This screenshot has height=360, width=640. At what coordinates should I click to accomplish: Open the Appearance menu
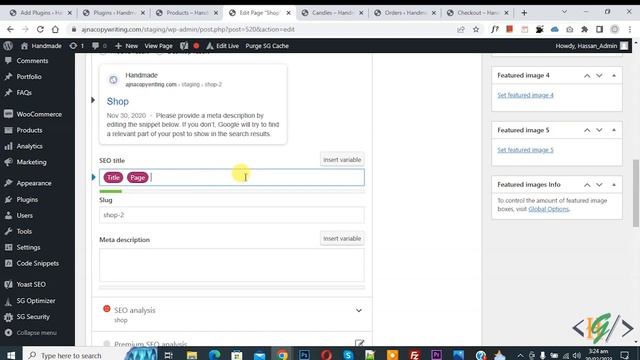point(34,183)
